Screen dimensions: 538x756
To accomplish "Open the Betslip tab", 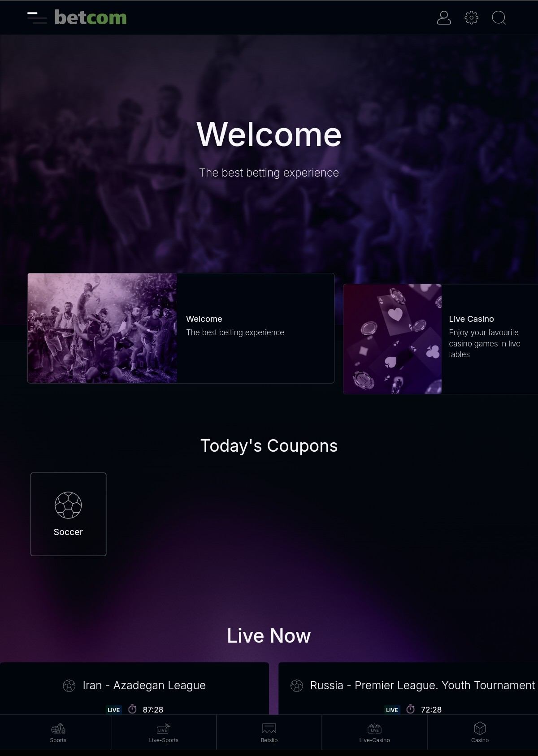I will [269, 732].
